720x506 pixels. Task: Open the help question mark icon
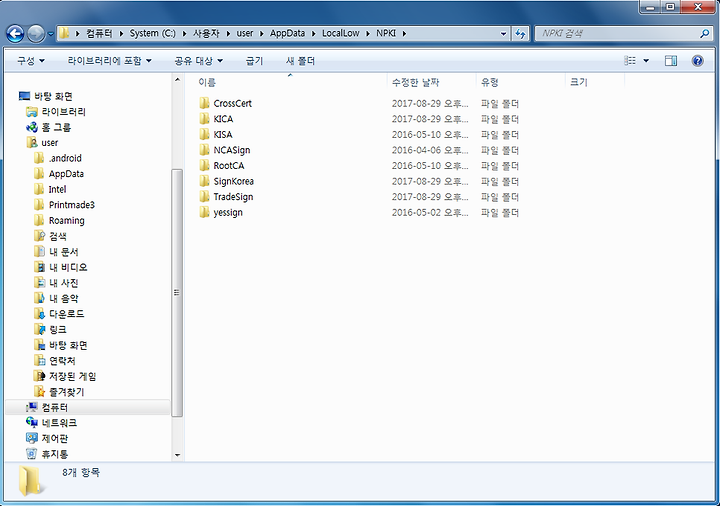click(698, 61)
